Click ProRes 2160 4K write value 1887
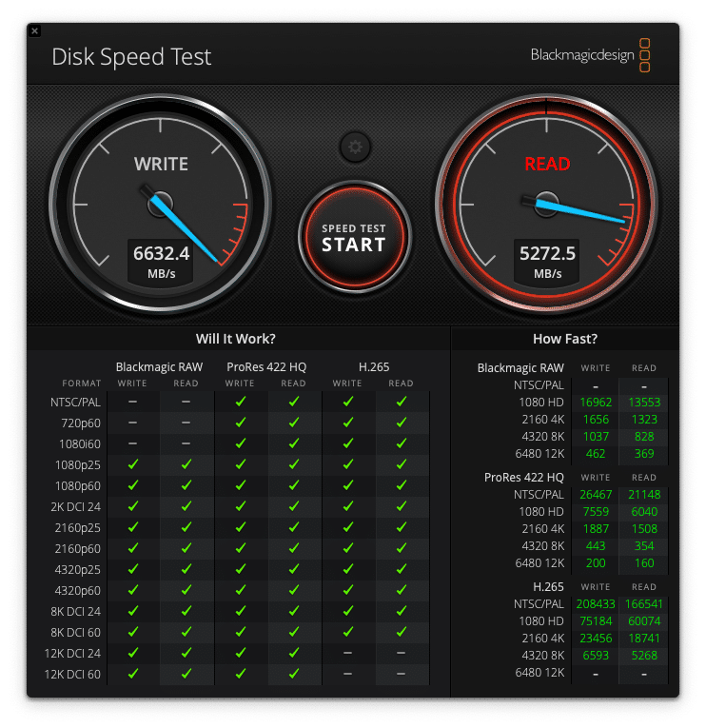Viewport: 706px width, 728px height. (x=596, y=529)
